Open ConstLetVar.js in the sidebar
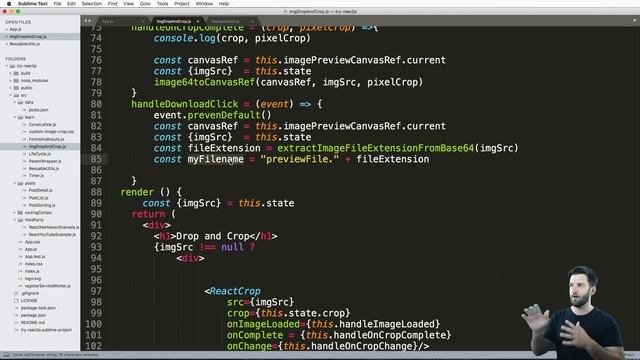The height and width of the screenshot is (360, 640). (x=42, y=124)
